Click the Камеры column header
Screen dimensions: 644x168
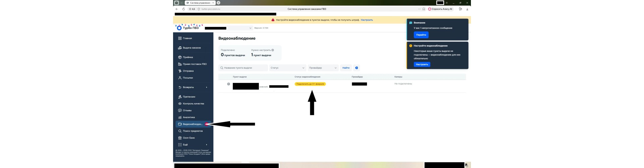pos(398,77)
